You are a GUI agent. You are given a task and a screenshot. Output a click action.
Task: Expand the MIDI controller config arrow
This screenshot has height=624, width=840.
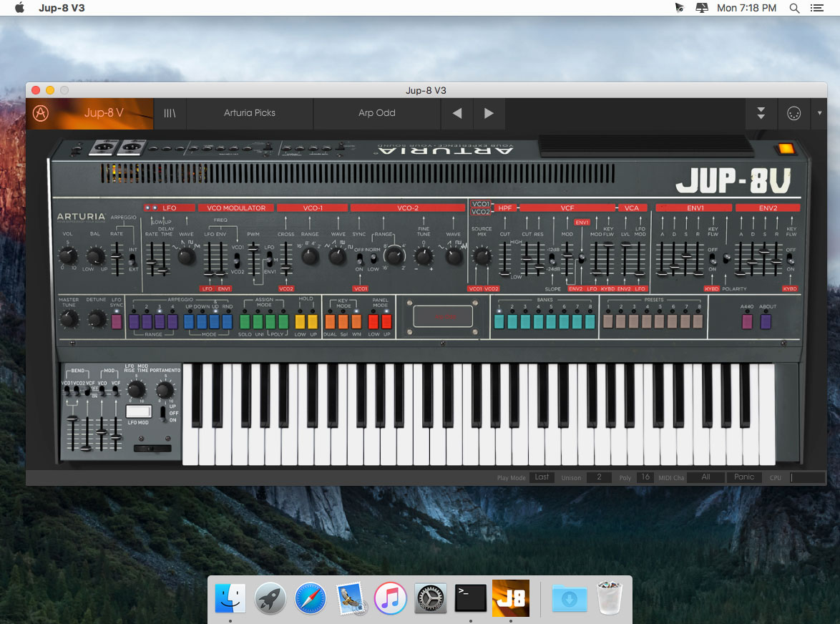pos(819,113)
